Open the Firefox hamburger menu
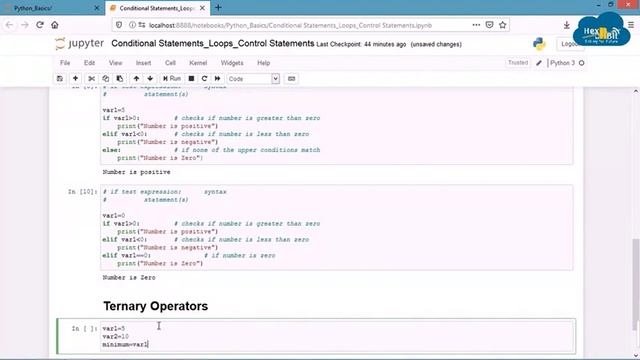 [631, 25]
